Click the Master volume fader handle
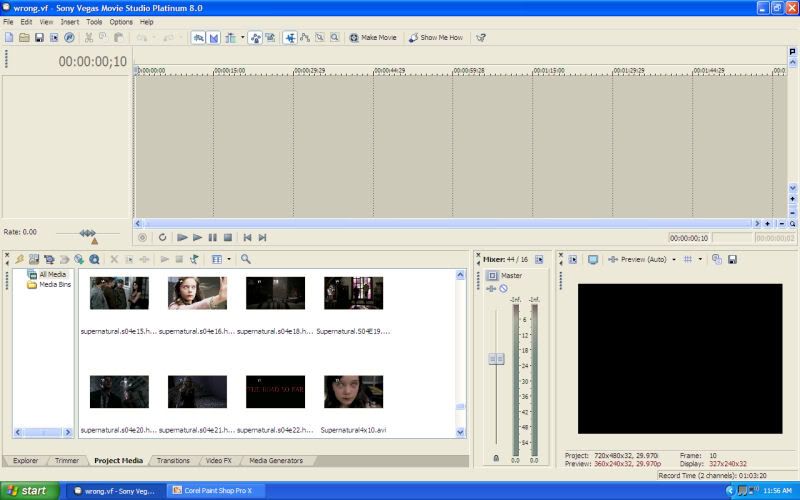The image size is (800, 500). pyautogui.click(x=496, y=359)
